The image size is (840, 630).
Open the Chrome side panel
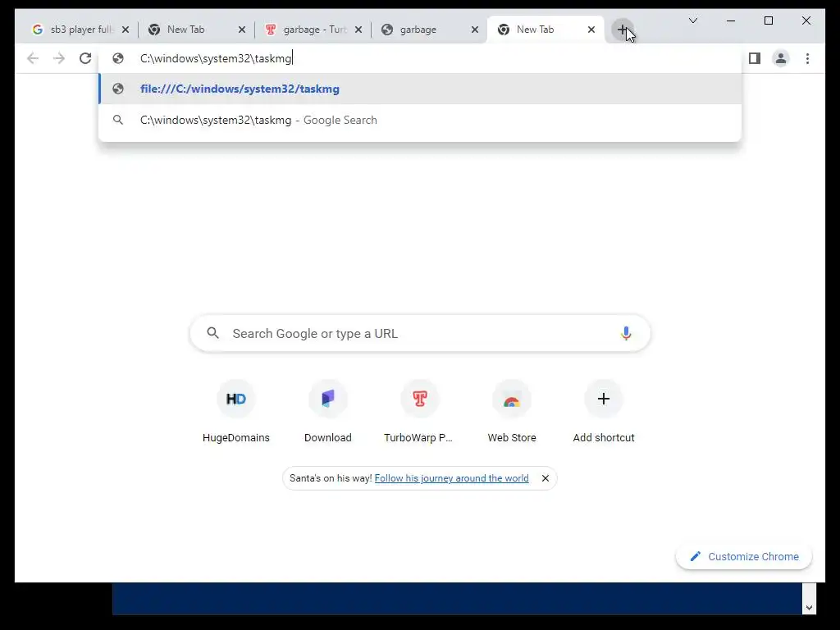(x=755, y=58)
